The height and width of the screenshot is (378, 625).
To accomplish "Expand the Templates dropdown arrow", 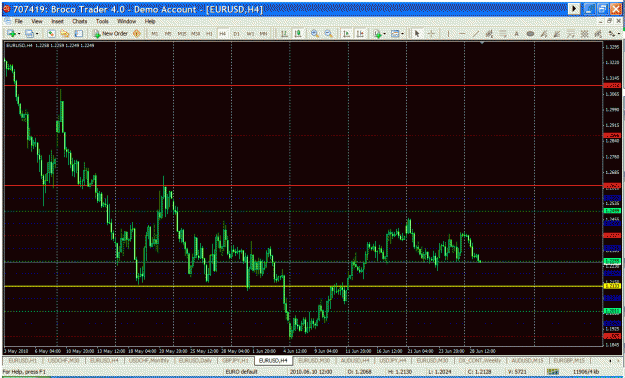I will [402, 34].
